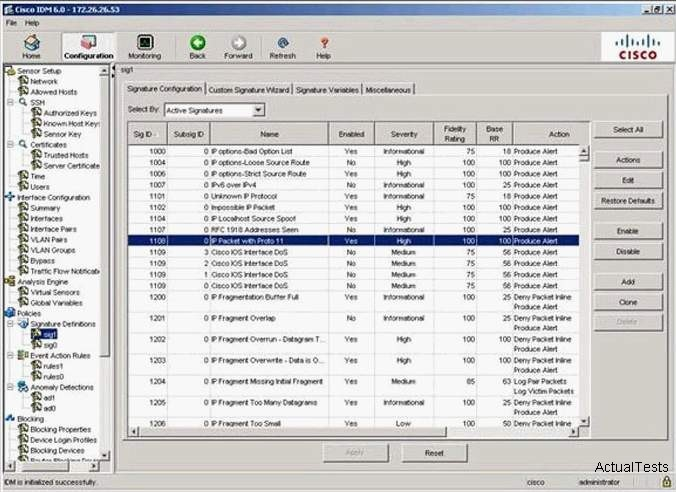Click the Bypass item icon
Screen dimensions: 676x492
(x=23, y=260)
